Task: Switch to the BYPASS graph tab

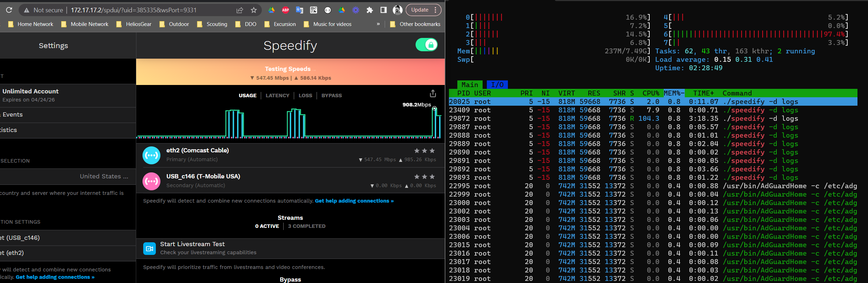Action: coord(331,96)
